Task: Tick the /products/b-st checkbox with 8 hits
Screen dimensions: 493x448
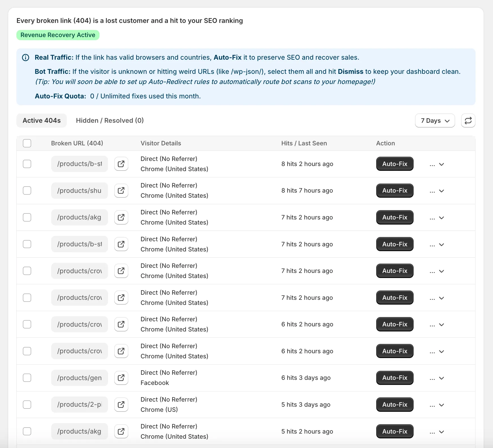Action: [27, 164]
